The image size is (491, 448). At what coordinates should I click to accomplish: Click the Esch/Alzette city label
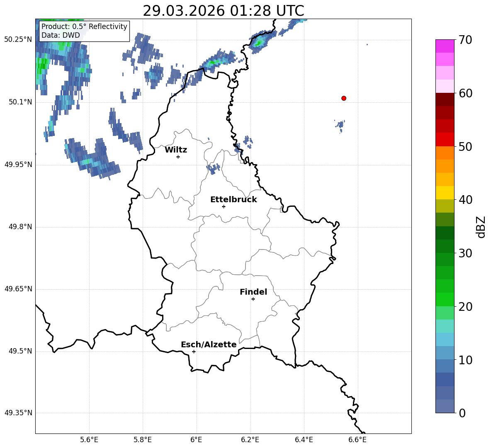point(209,345)
